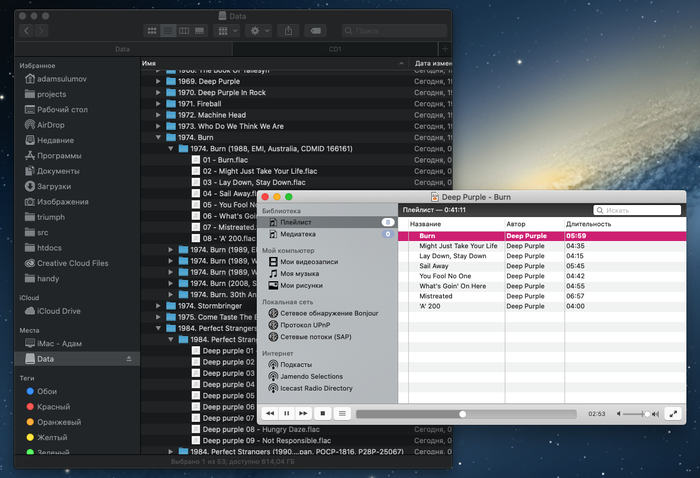This screenshot has height=478, width=700.
Task: Select Медиатека in VLC library
Action: (296, 234)
